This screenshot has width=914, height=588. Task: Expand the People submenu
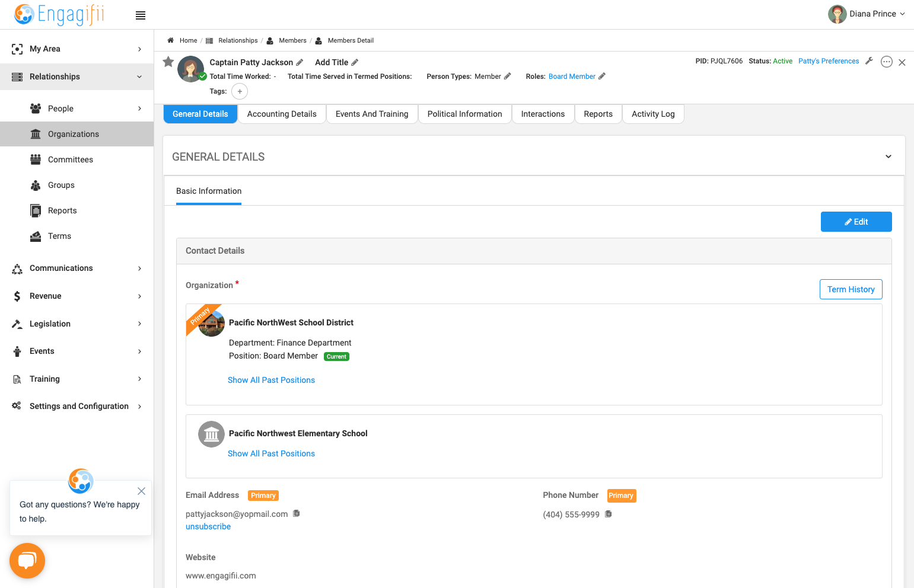point(77,108)
